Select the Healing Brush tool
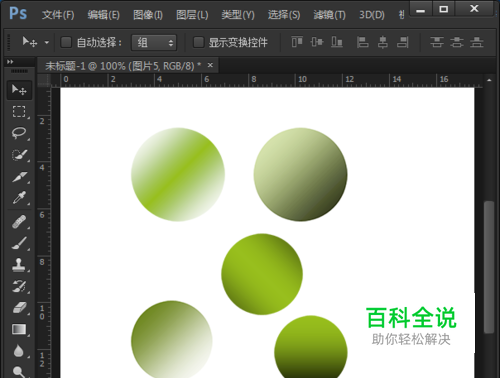Screen dimensions: 500x378 click(x=19, y=222)
